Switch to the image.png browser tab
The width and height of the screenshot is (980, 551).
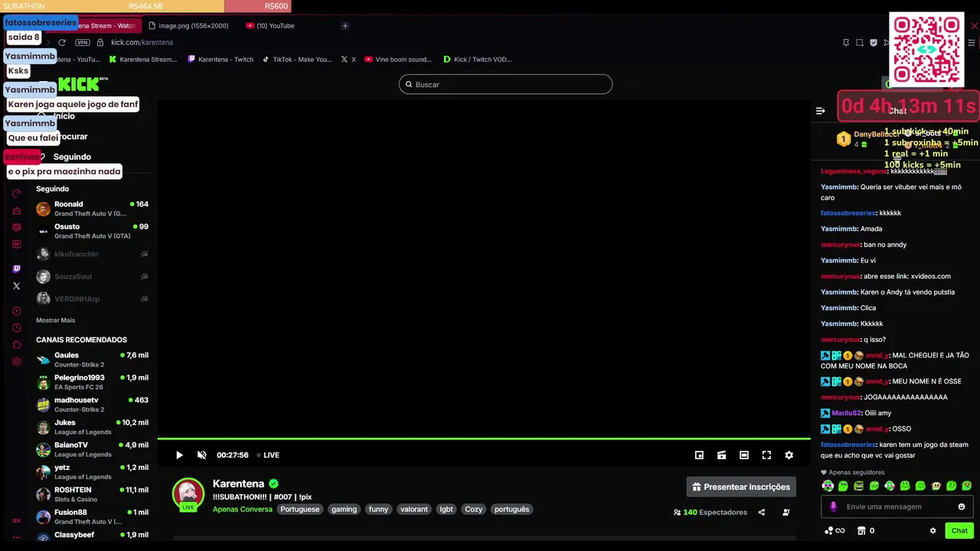pos(188,26)
